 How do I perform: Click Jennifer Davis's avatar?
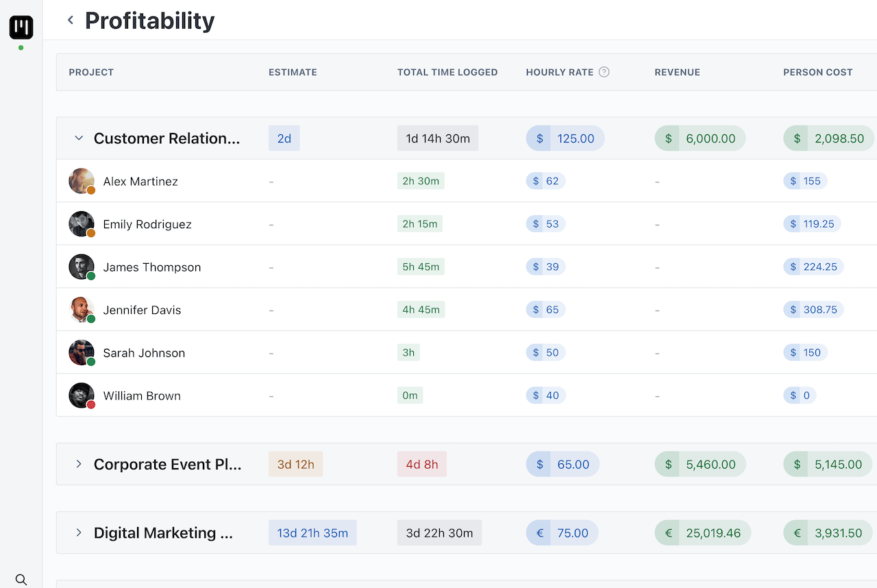pos(82,310)
